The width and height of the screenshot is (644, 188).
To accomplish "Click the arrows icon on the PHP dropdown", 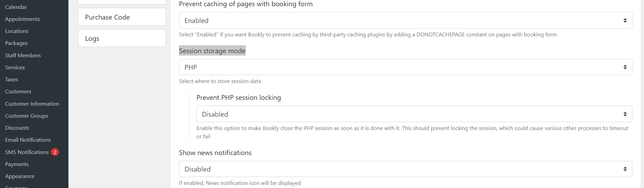I will (x=625, y=67).
